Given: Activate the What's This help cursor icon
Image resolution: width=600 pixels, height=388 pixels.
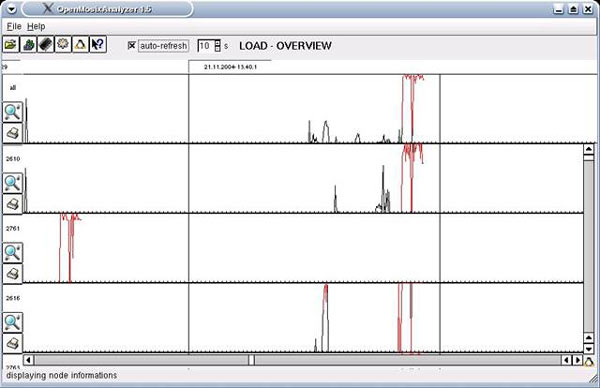Looking at the screenshot, I should pos(98,45).
